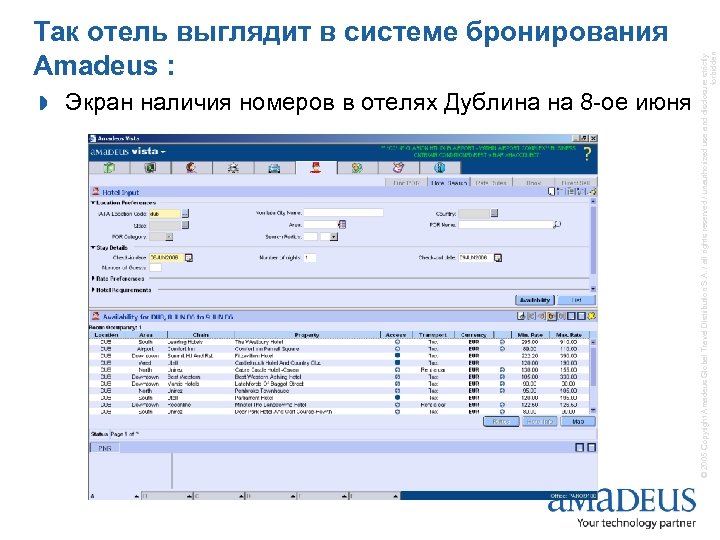Click the highlighted yellow icon in Availability header toolbar
The width and height of the screenshot is (720, 540).
[x=551, y=316]
